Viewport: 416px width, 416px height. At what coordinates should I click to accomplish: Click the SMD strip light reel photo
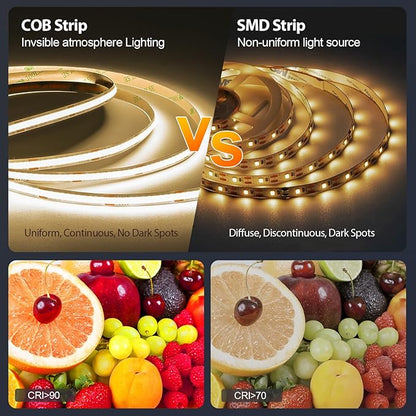[x=300, y=133]
